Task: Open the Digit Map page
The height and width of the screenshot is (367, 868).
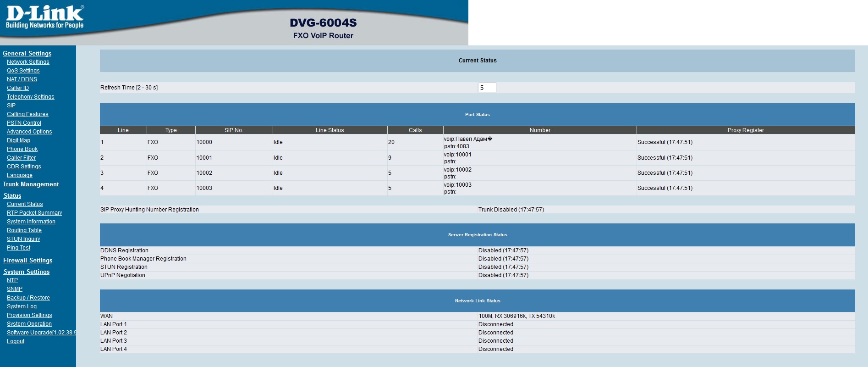Action: [x=18, y=140]
